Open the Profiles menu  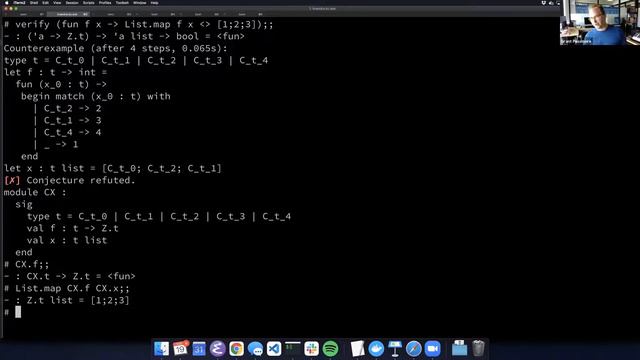[x=105, y=2]
